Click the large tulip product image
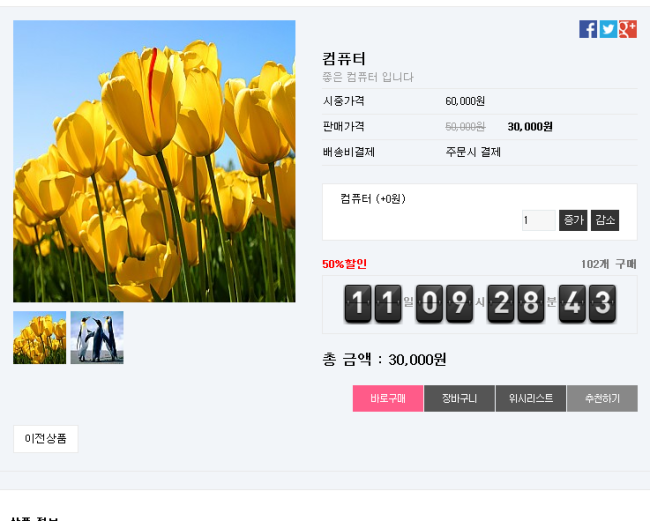This screenshot has height=521, width=650. click(x=154, y=161)
